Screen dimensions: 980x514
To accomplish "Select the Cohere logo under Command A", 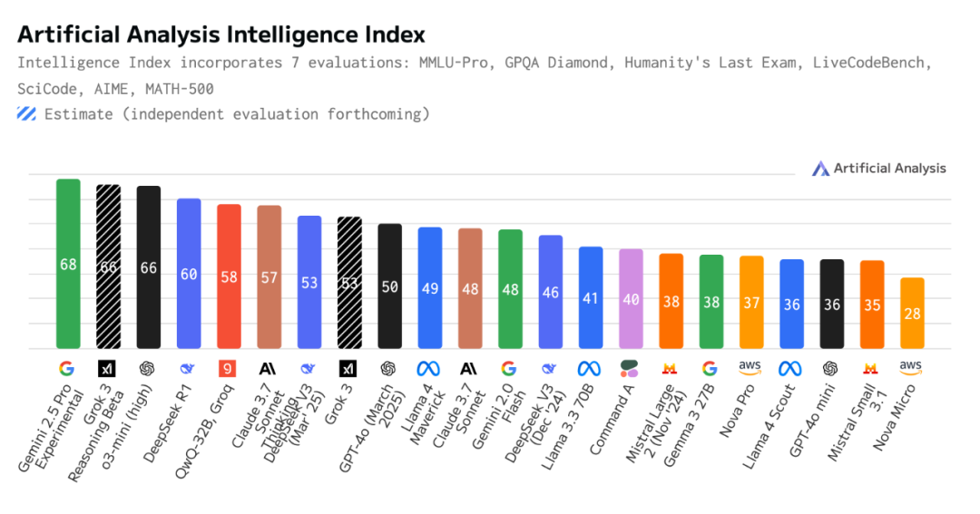I will 630,369.
